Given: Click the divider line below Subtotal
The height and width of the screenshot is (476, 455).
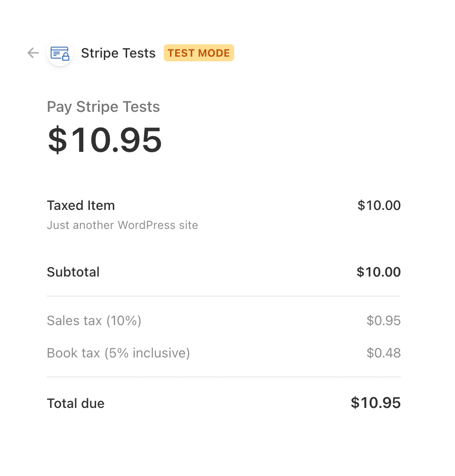Looking at the screenshot, I should [224, 296].
